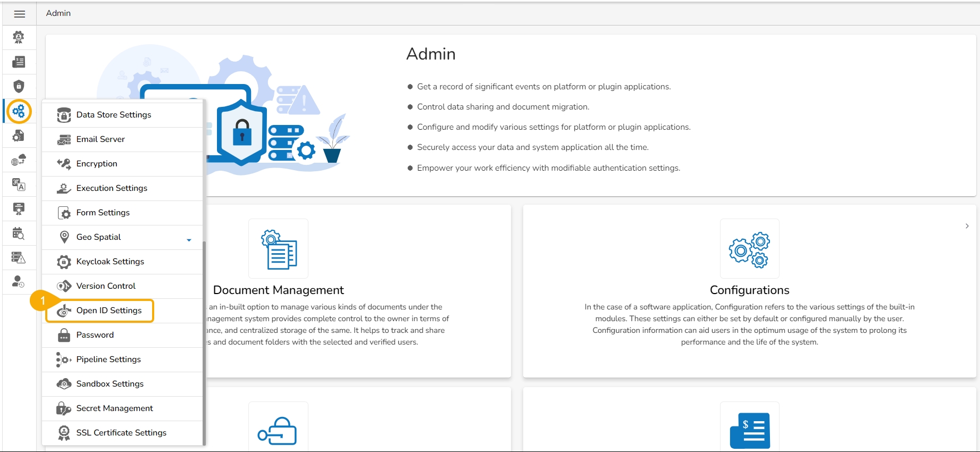The width and height of the screenshot is (980, 452).
Task: Click the blue dollar bill card icon
Action: pos(750,430)
